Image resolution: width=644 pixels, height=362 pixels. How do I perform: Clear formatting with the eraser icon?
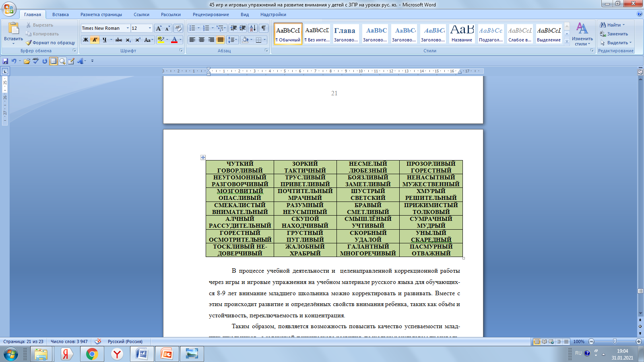click(x=178, y=28)
